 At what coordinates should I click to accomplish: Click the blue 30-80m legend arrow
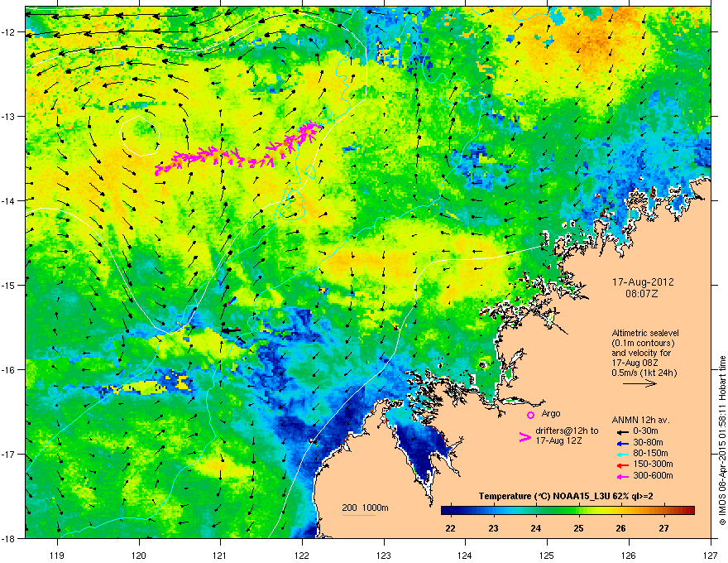click(623, 444)
